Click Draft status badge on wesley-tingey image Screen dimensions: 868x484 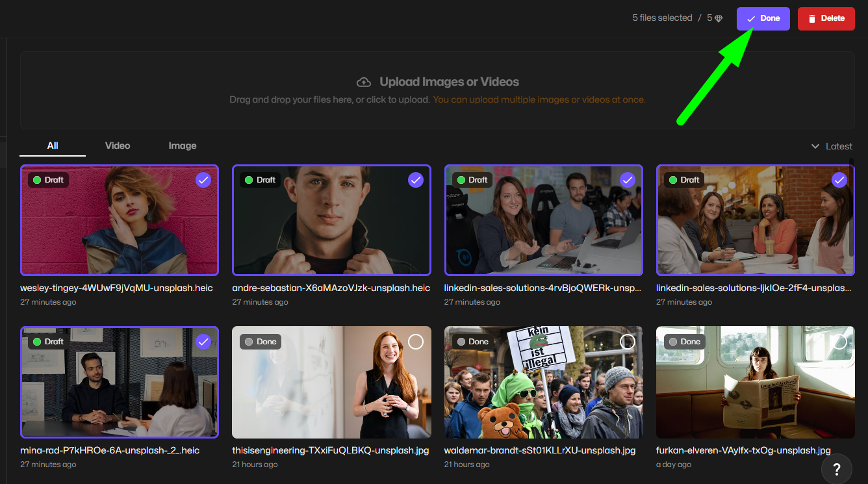(48, 180)
